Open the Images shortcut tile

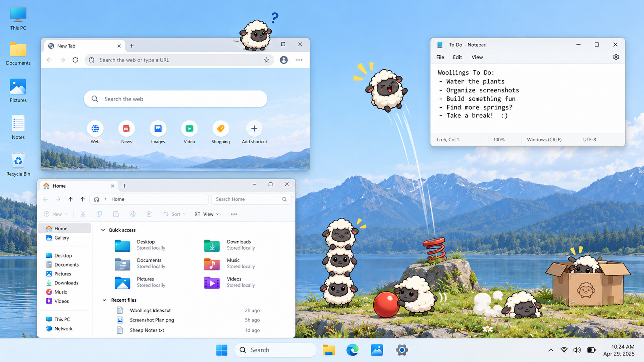[158, 132]
